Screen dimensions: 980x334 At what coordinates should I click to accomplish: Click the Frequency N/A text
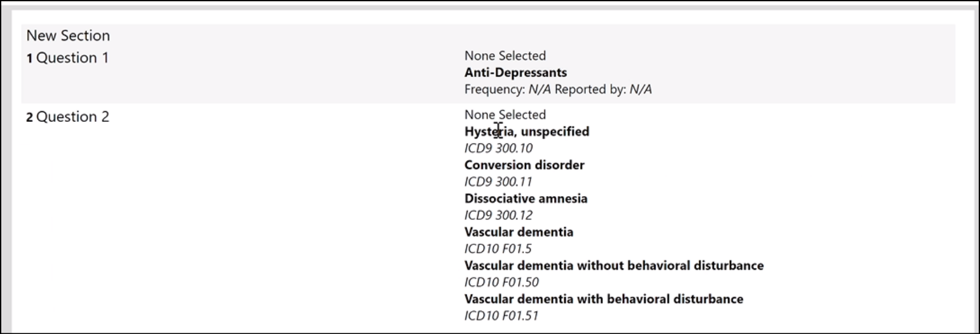(x=508, y=90)
